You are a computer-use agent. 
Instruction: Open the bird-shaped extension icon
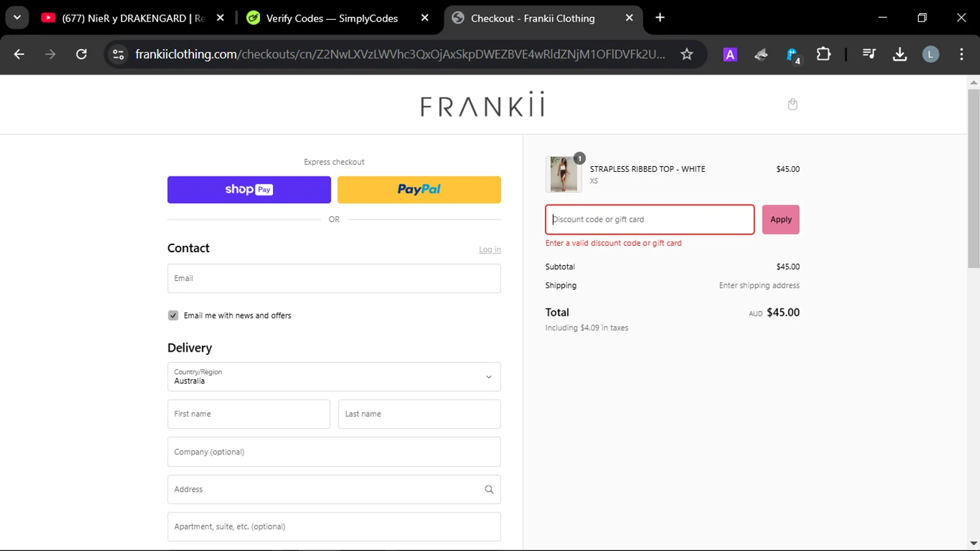tap(761, 55)
